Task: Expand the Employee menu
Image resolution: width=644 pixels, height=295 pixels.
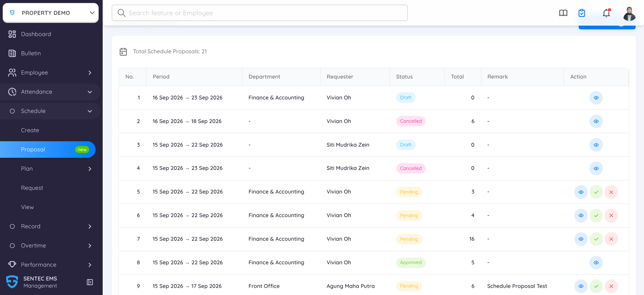Action: click(x=50, y=72)
